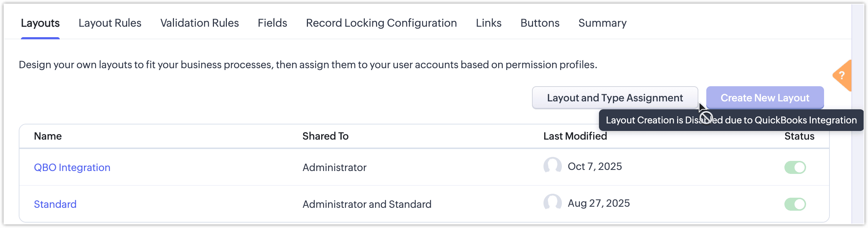The image size is (868, 228).
Task: Open the QBO Integration layout link
Action: (x=72, y=167)
